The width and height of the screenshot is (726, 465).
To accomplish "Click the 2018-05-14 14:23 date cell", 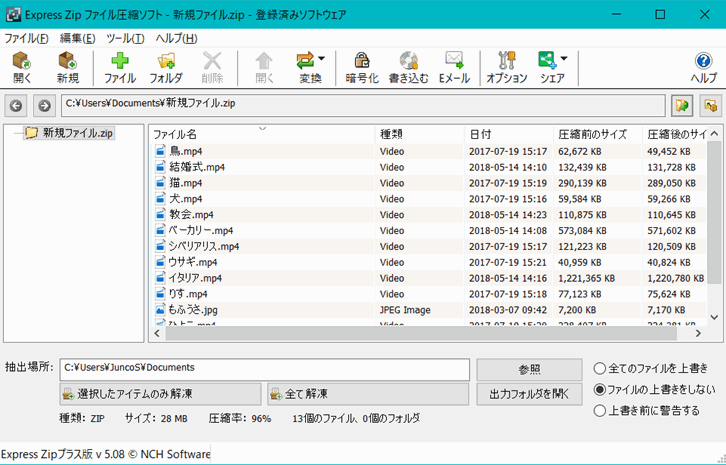I will (508, 215).
